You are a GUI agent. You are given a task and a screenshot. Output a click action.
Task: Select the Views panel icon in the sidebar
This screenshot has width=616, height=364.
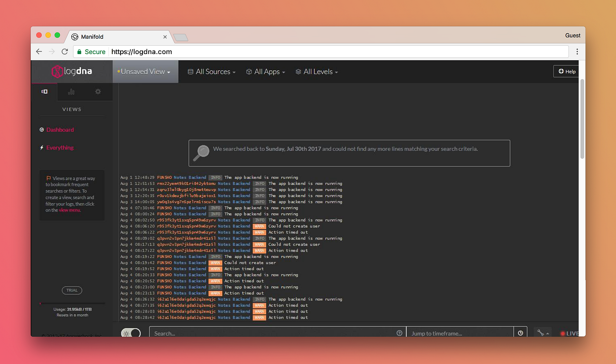(44, 91)
